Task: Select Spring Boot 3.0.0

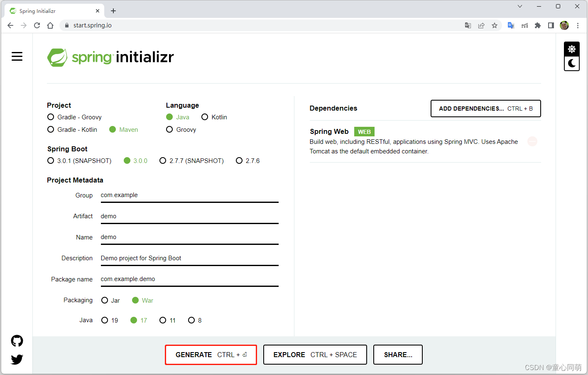Action: tap(136, 161)
